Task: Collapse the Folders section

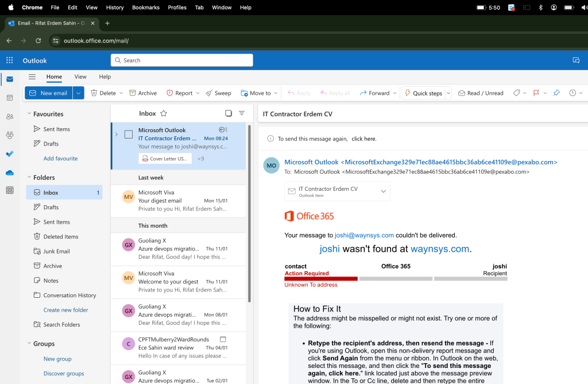Action: coord(29,177)
